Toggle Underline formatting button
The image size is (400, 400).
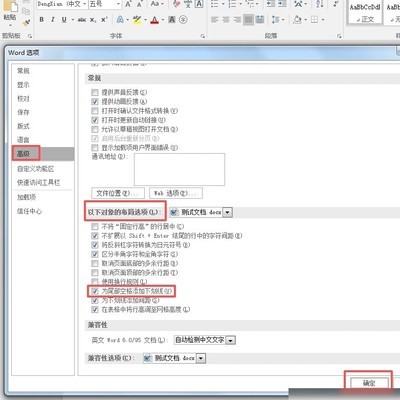tap(64, 20)
